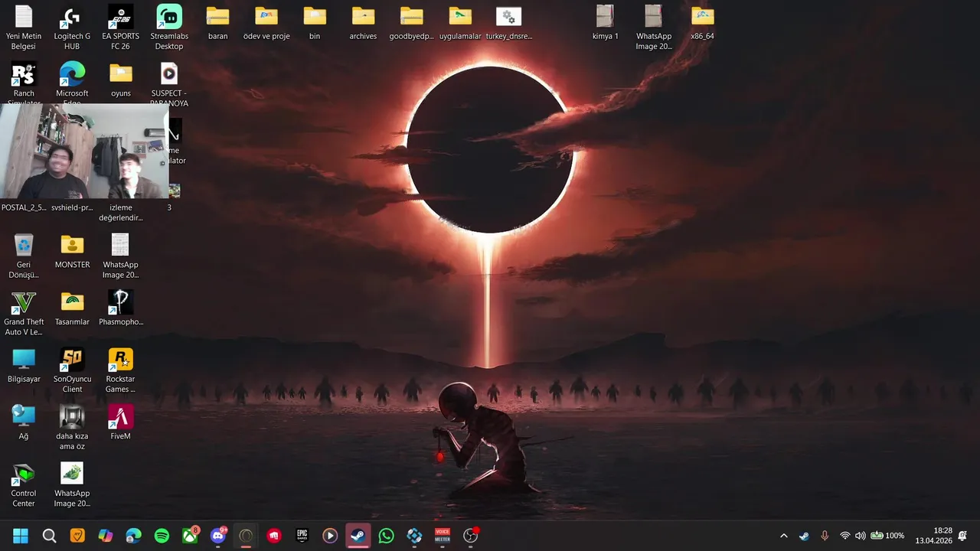Open the Bilgisayar icon

[24, 366]
